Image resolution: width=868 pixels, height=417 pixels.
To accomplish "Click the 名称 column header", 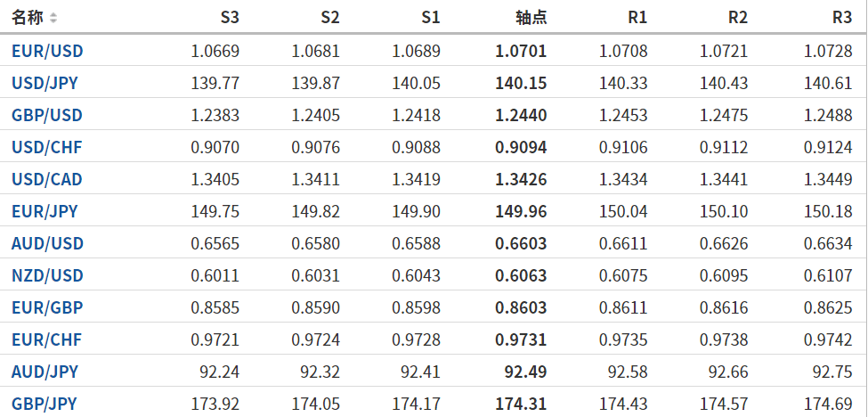I will coord(28,18).
